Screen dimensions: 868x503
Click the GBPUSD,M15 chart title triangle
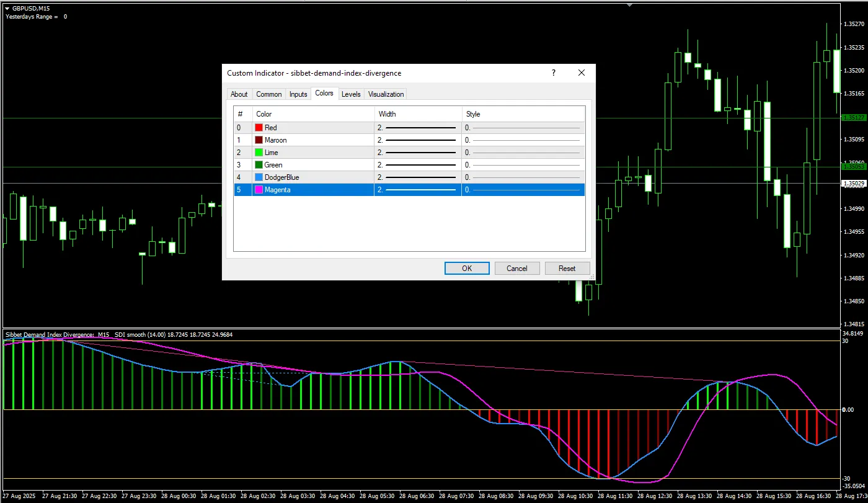pyautogui.click(x=7, y=7)
